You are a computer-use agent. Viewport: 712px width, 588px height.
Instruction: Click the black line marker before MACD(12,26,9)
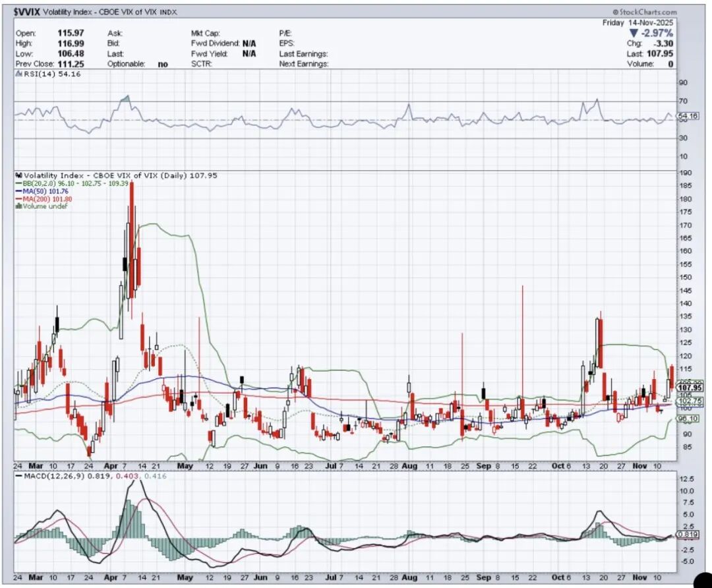pos(18,476)
